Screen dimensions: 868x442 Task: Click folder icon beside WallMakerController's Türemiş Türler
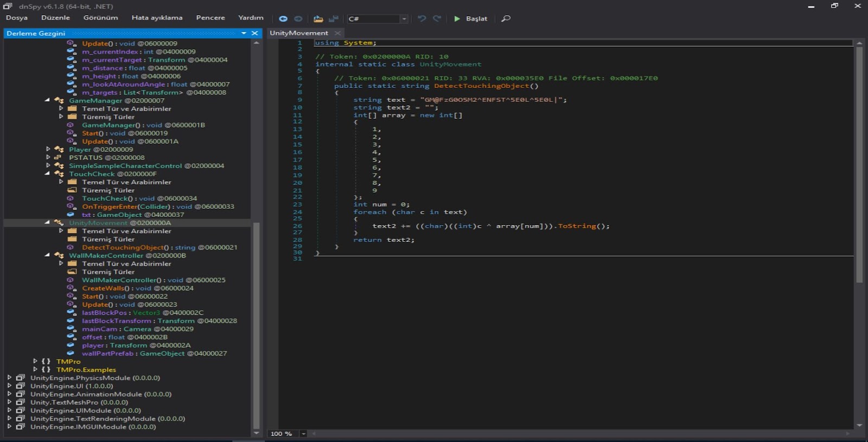[72, 271]
